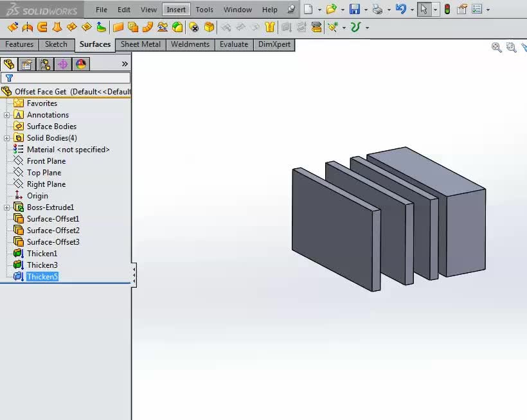Click the New document icon
The height and width of the screenshot is (420, 527).
pos(309,10)
